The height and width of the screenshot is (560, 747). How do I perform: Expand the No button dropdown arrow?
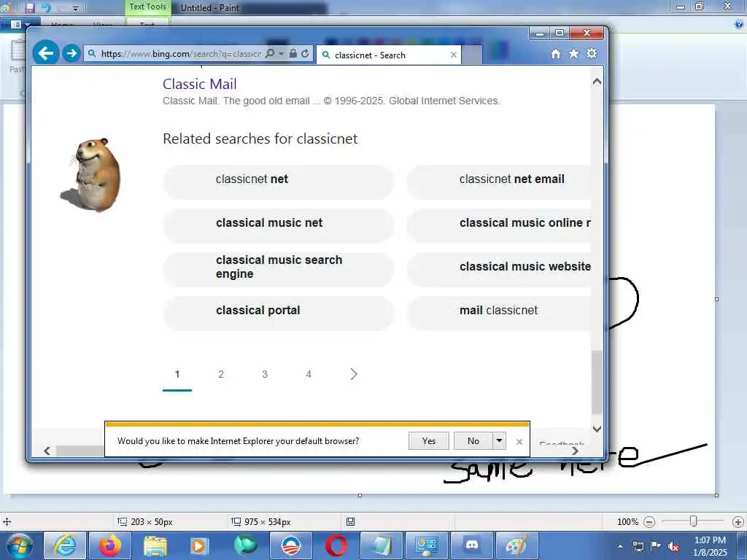click(x=499, y=441)
